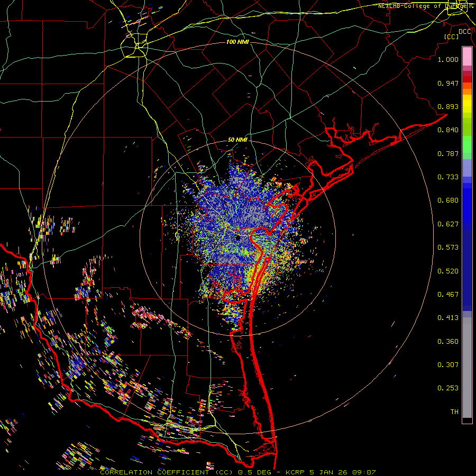This screenshot has width=476, height=476.
Task: Click the pink segment of the color bar
Action: click(467, 57)
